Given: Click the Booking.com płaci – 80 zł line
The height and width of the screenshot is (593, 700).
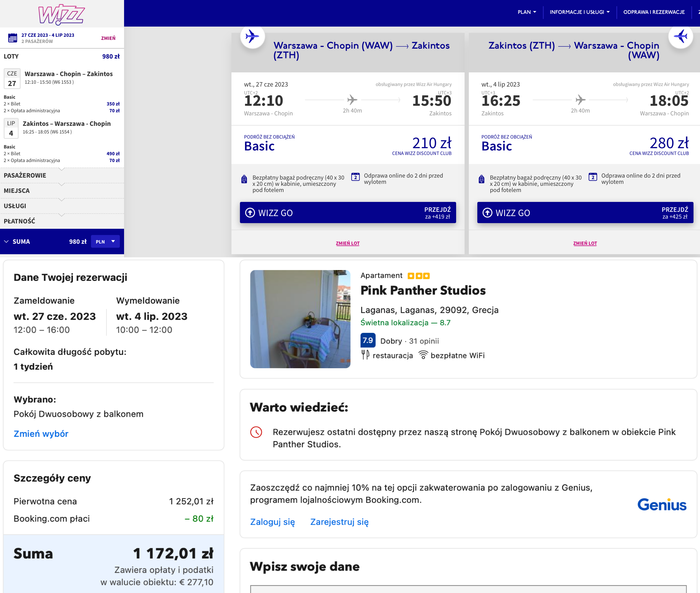Looking at the screenshot, I should click(x=114, y=519).
